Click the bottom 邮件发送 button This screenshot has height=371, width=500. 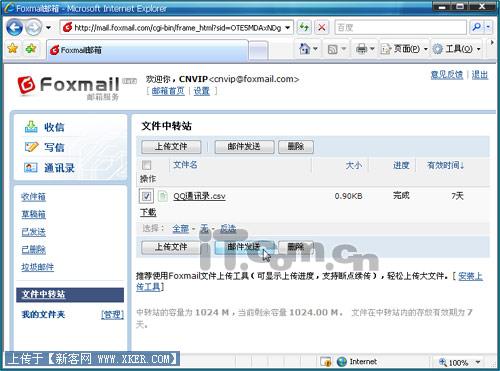(x=244, y=247)
